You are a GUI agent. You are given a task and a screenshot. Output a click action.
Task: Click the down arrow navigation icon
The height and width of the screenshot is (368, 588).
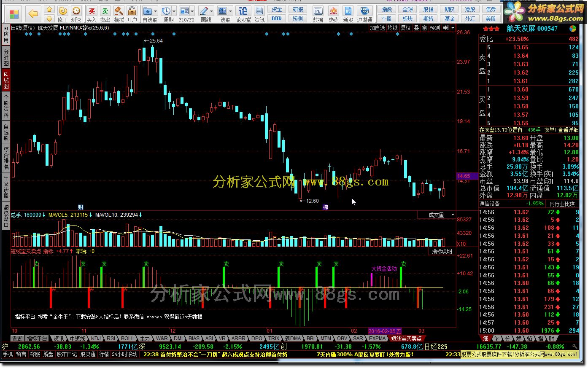49,19
